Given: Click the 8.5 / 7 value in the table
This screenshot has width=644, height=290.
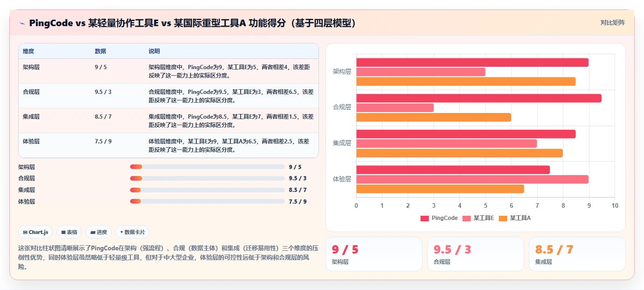Looking at the screenshot, I should (x=103, y=117).
